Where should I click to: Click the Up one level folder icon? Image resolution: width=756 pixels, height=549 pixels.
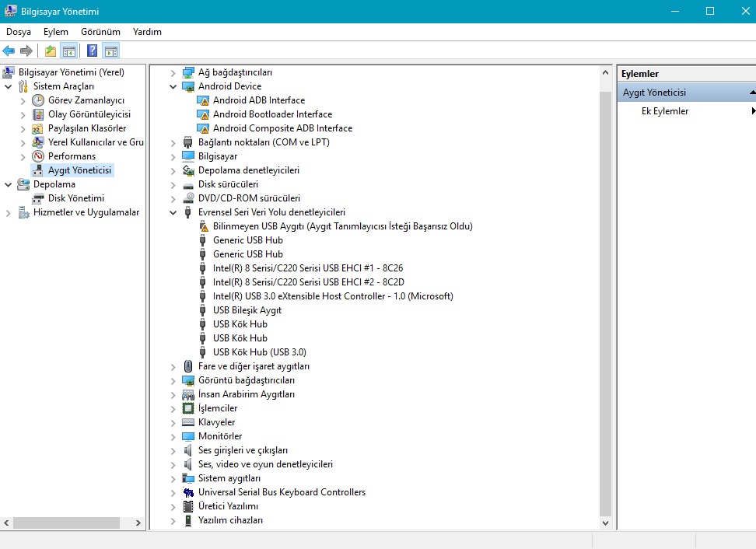pyautogui.click(x=50, y=51)
